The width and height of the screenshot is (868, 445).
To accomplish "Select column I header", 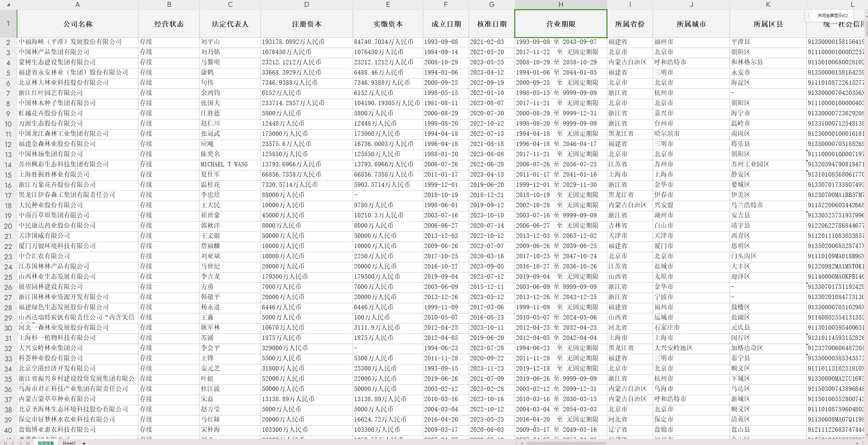I will tap(630, 5).
